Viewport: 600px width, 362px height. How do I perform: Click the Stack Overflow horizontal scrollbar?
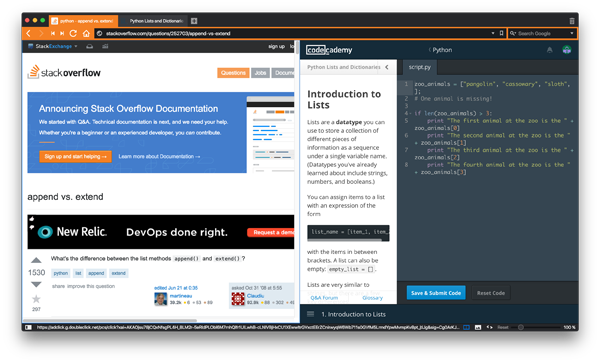pos(110,320)
